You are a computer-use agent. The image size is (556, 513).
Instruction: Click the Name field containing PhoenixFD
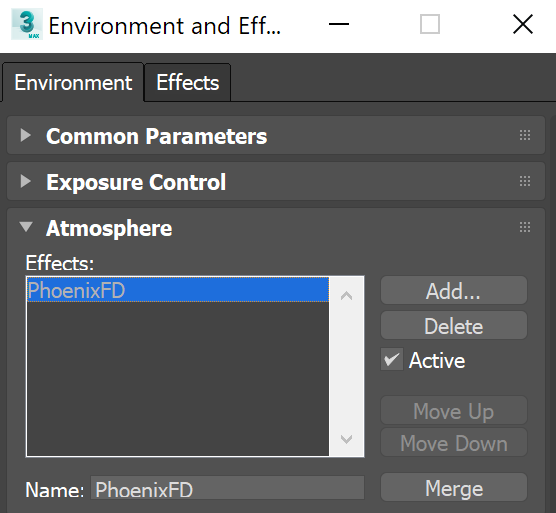click(x=227, y=488)
